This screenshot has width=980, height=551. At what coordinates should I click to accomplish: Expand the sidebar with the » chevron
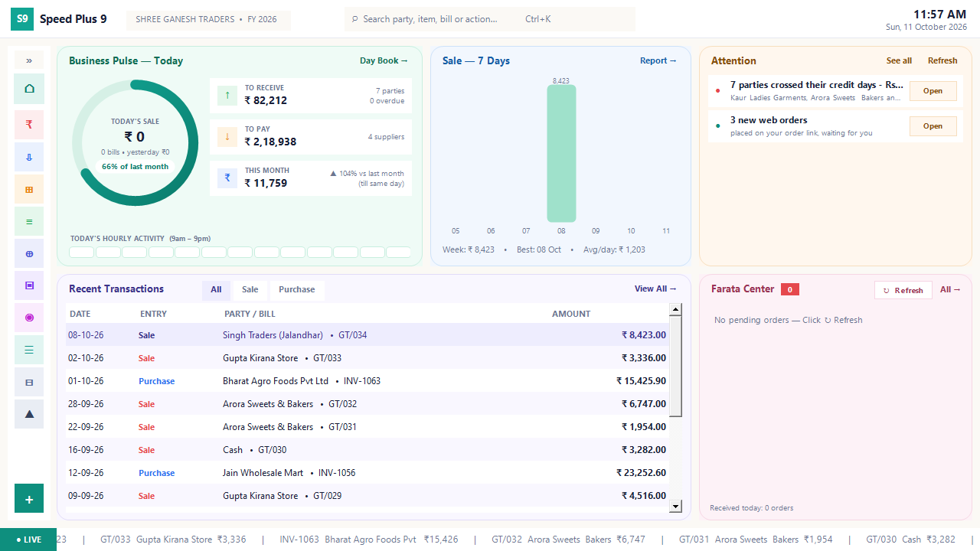click(29, 60)
